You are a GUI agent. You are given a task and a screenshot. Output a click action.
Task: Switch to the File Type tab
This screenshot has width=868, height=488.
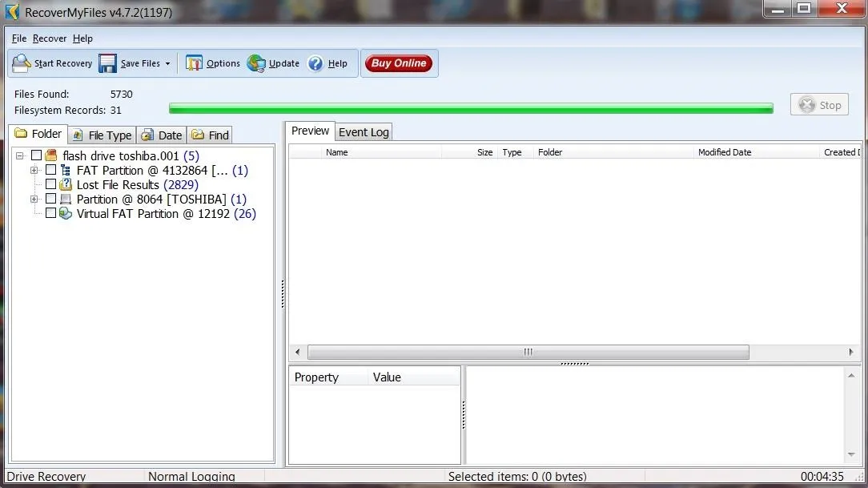tap(102, 135)
